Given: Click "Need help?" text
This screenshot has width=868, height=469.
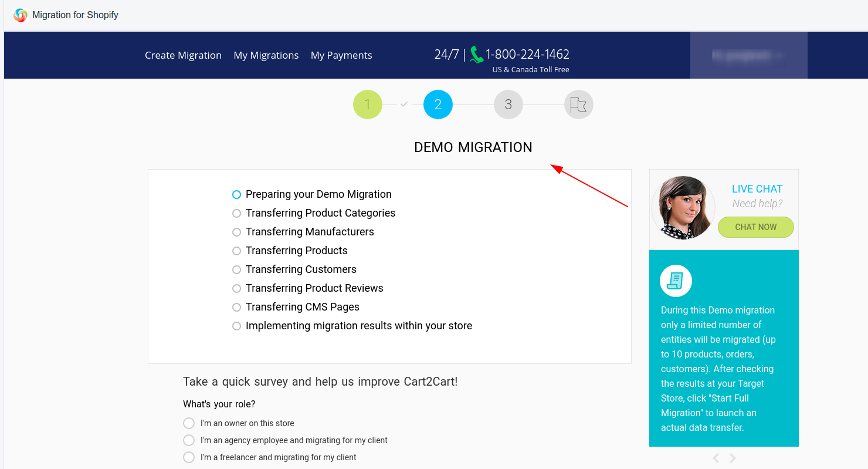Looking at the screenshot, I should point(757,204).
